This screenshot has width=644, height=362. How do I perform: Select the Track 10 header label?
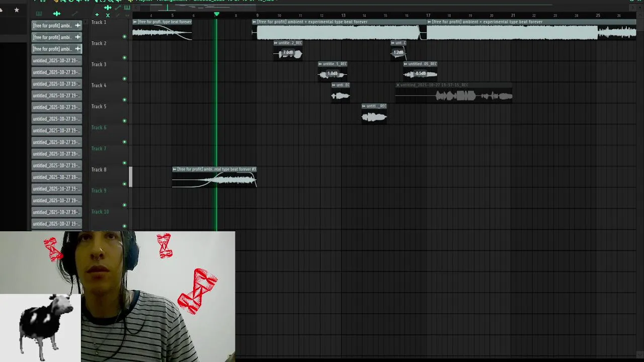(100, 212)
